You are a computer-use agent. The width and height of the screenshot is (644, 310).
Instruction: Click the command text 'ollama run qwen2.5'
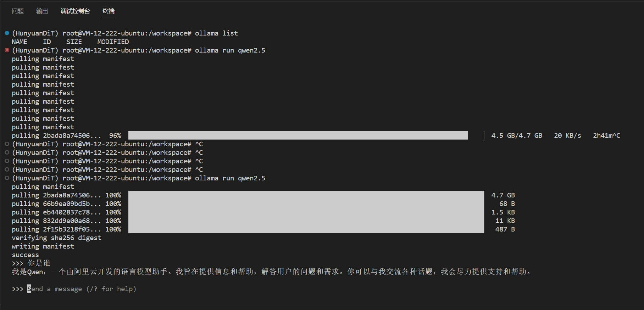pos(229,50)
